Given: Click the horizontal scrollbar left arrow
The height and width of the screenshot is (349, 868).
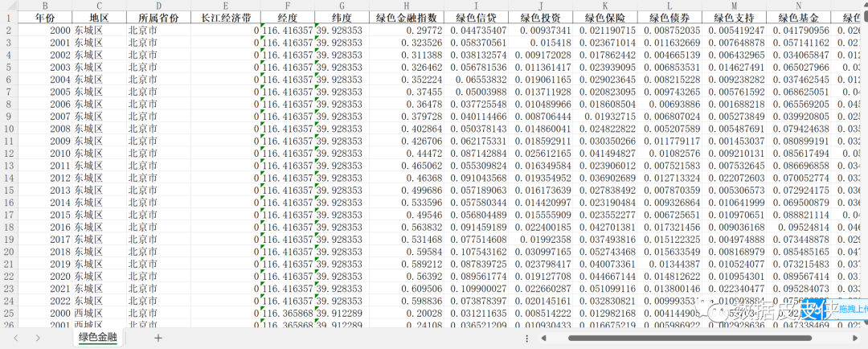Looking at the screenshot, I should click(x=543, y=338).
